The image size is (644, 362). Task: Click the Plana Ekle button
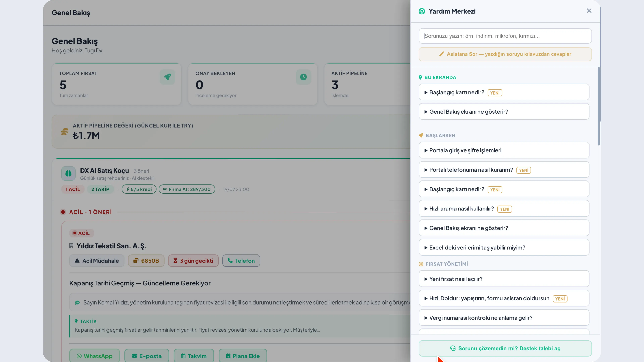(x=243, y=356)
